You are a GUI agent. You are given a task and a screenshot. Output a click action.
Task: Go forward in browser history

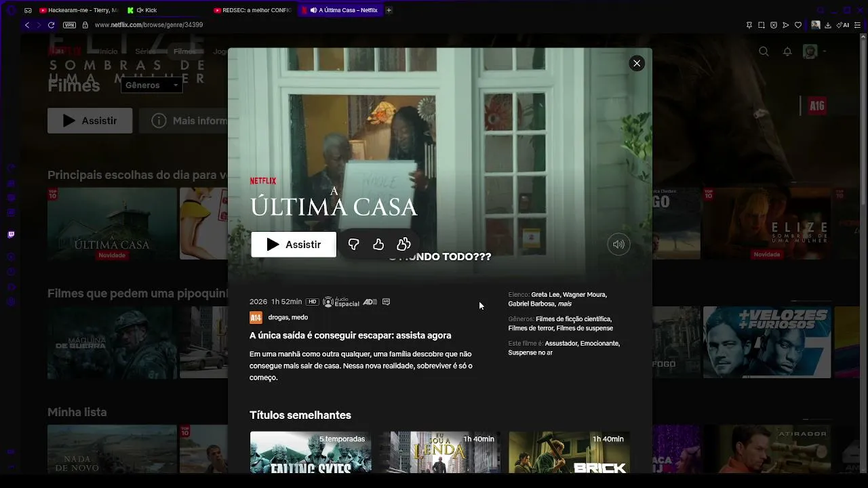39,25
